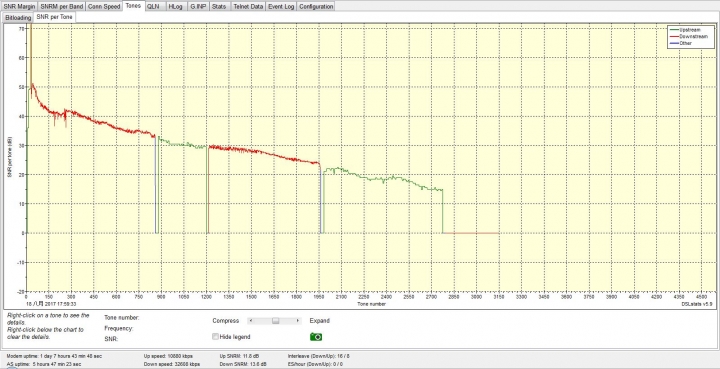Viewport: 720px width, 369px height.
Task: Click the Tone number field label
Action: 122,318
